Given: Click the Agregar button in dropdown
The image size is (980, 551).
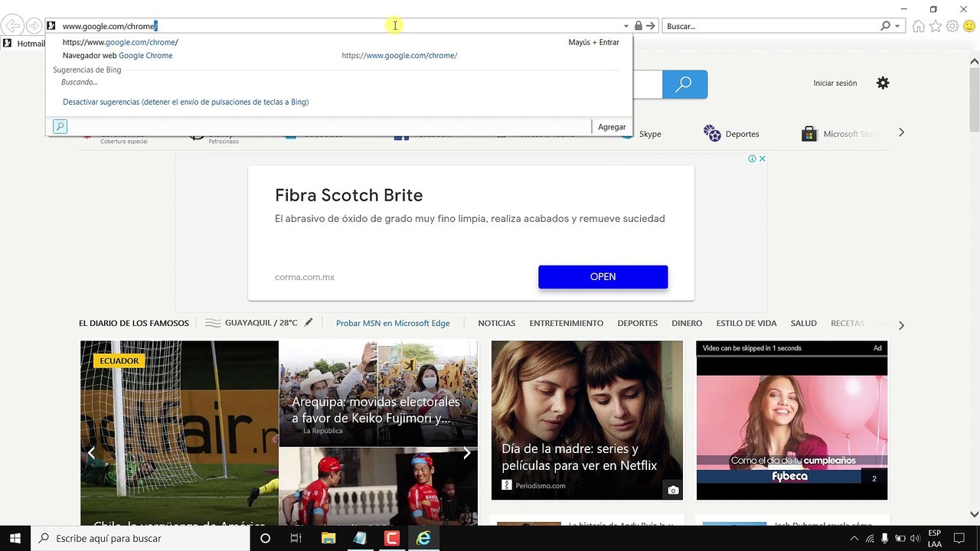Looking at the screenshot, I should [612, 127].
